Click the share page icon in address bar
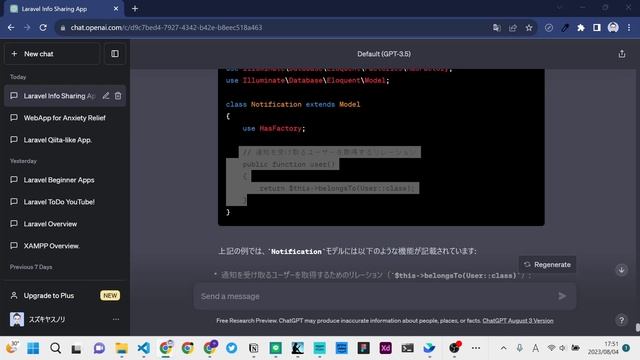 pos(513,28)
